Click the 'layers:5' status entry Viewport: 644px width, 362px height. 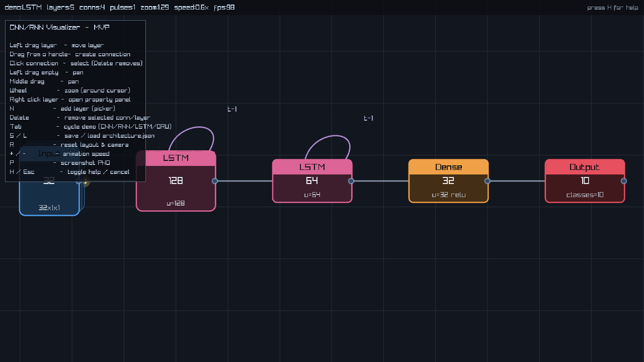[x=60, y=8]
